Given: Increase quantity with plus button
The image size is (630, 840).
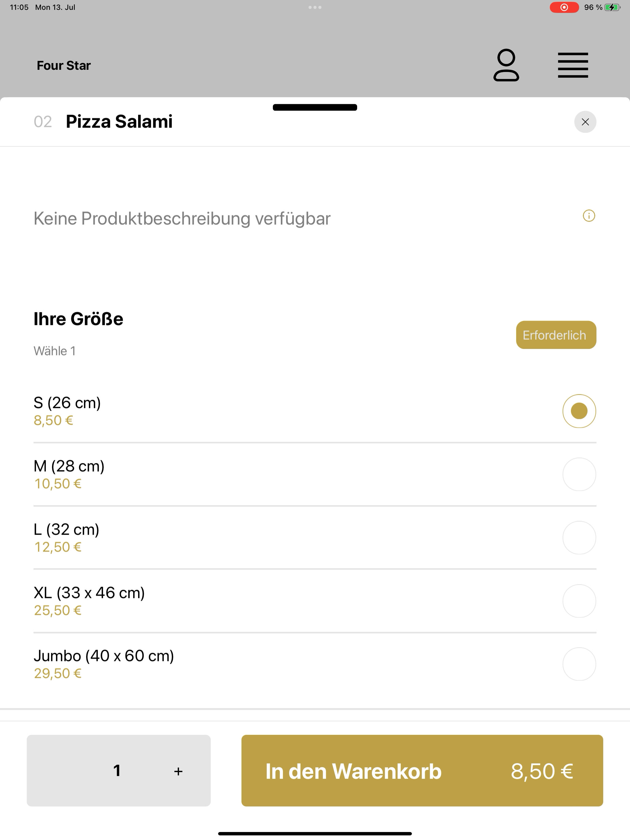Looking at the screenshot, I should click(x=178, y=771).
